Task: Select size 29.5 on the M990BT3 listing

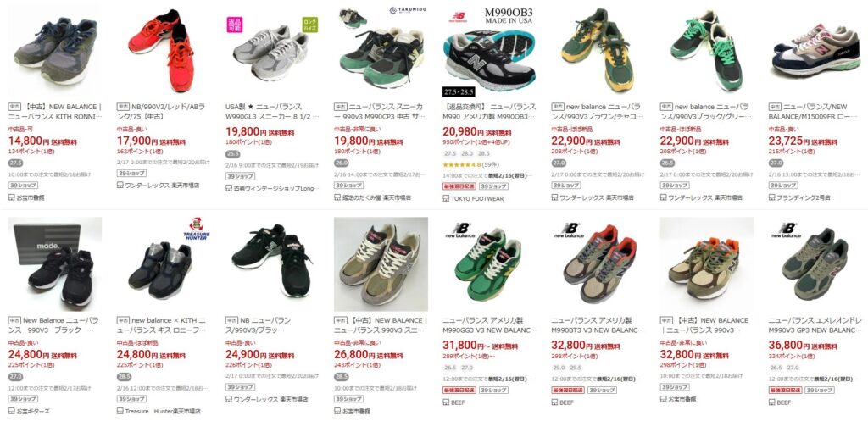Action: click(576, 368)
